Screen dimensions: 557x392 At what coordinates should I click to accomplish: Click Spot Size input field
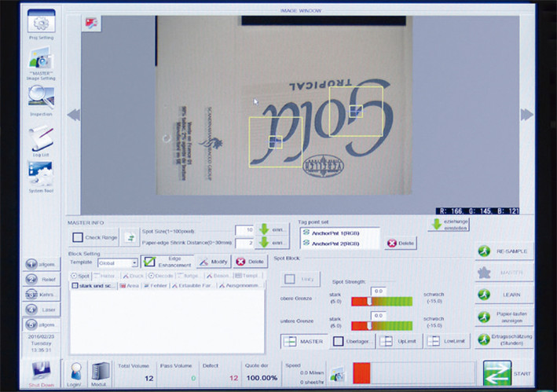(x=244, y=229)
